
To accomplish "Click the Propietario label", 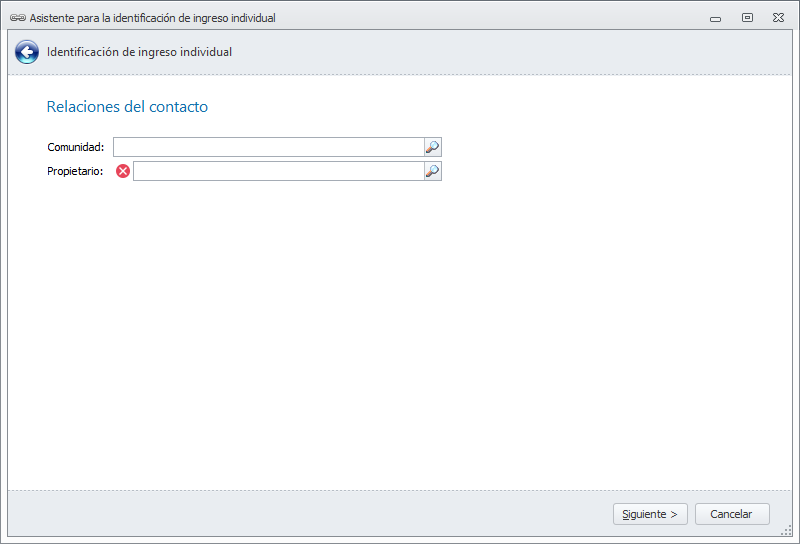I will coord(75,172).
